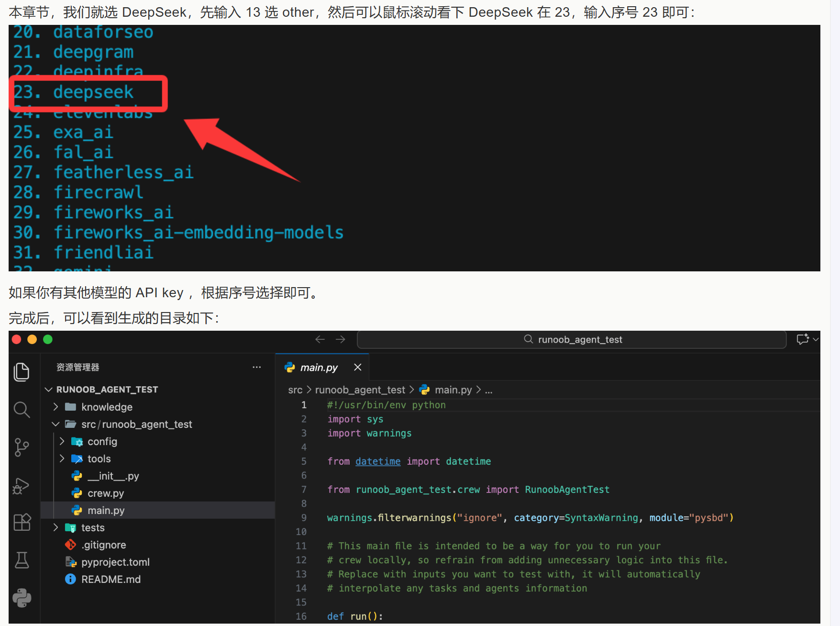Click the '21. deepgram' terminal entry

point(73,52)
